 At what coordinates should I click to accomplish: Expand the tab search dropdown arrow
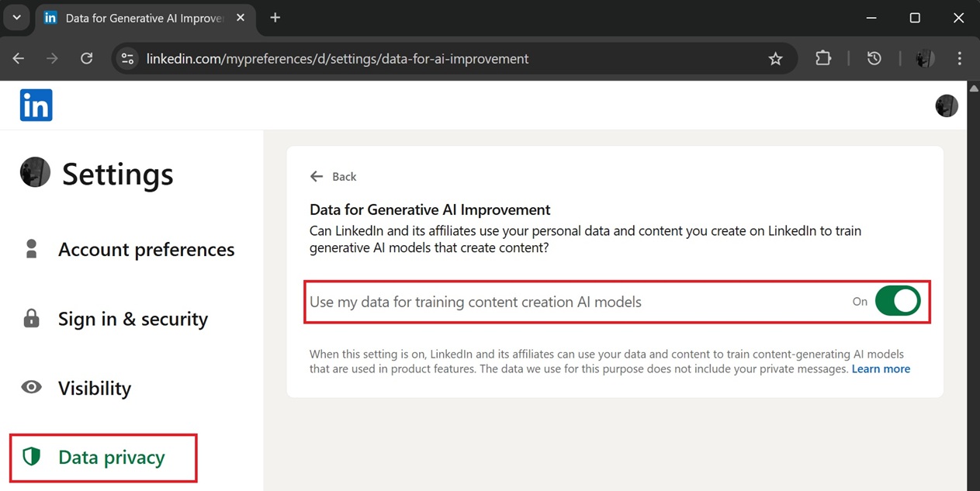[16, 18]
